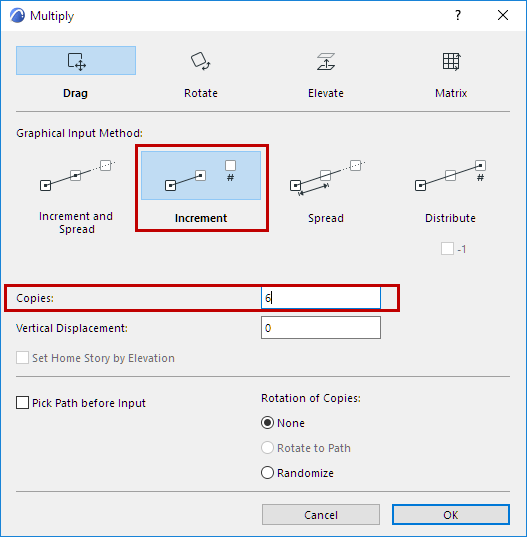Choose Randomize rotation radio button
Image resolution: width=527 pixels, height=537 pixels.
click(267, 473)
